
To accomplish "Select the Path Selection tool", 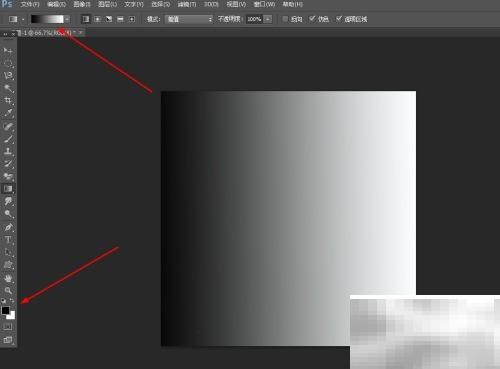I will 8,252.
